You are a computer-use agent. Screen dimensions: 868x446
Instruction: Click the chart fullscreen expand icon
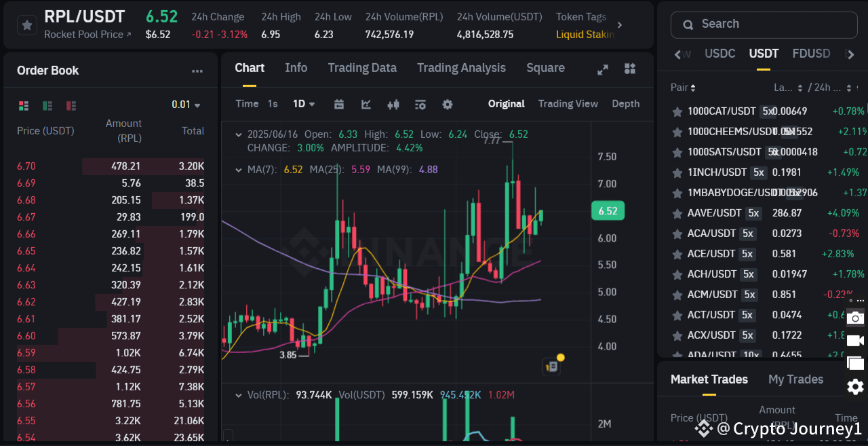(x=602, y=69)
